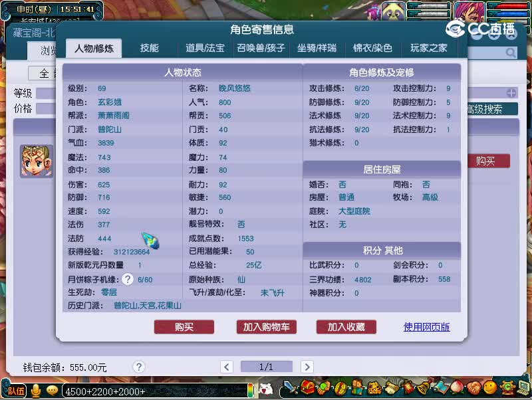Click the 飞升/渡劫/化圣 value 未飞升
The width and height of the screenshot is (532, 400).
[x=273, y=292]
